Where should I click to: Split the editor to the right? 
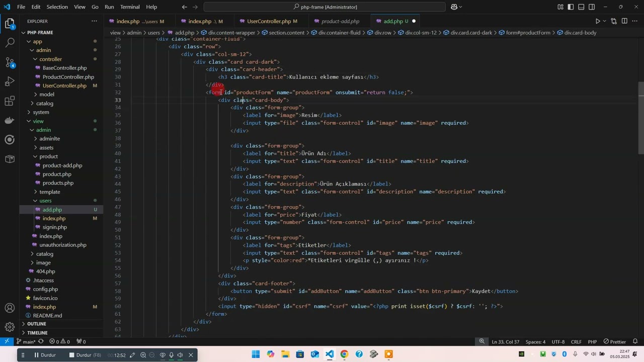(624, 21)
